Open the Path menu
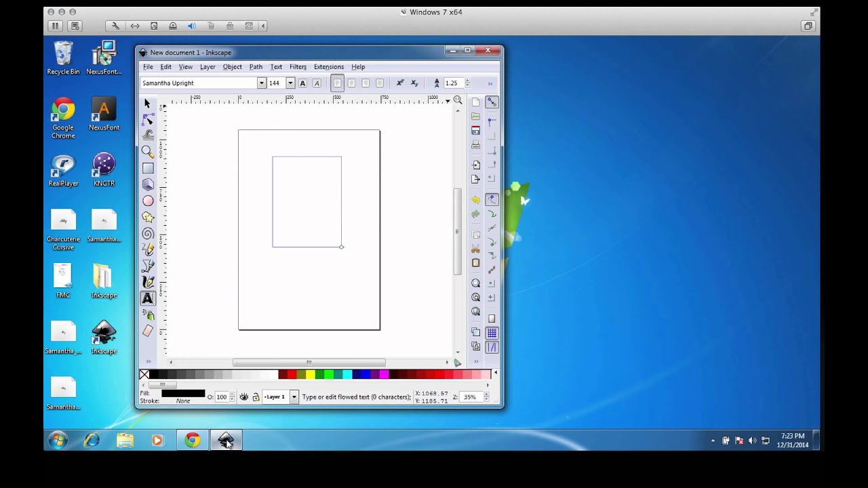 (x=256, y=67)
